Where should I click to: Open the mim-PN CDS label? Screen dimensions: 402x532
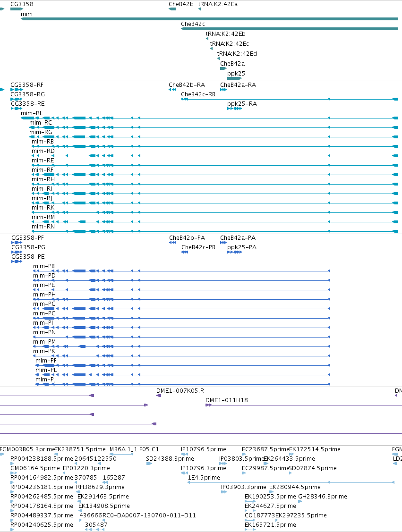coord(44,332)
